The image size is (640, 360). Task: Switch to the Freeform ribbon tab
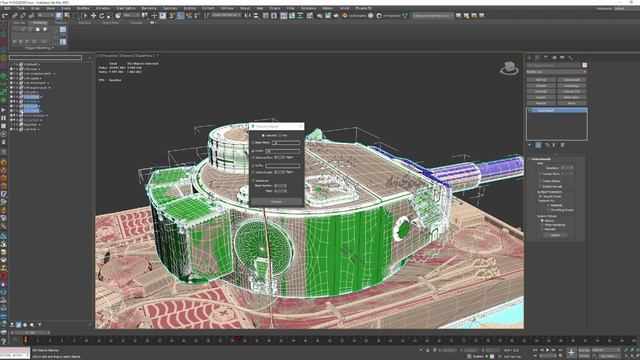60,23
